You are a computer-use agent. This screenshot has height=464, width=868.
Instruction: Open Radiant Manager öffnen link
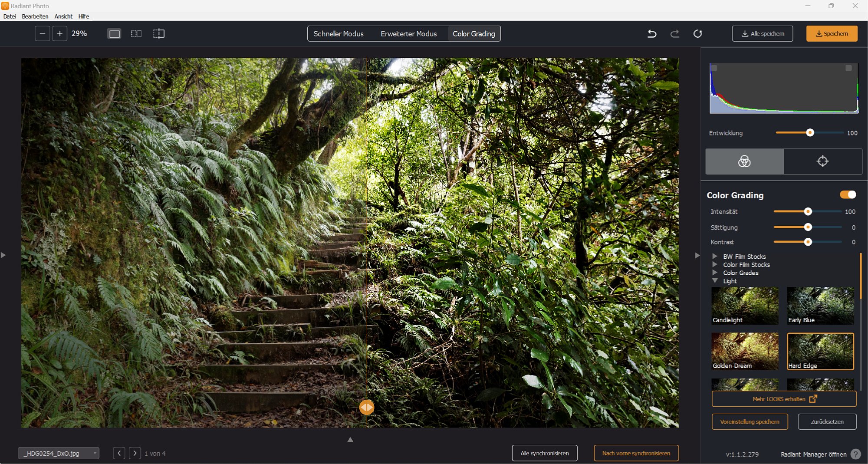click(814, 454)
